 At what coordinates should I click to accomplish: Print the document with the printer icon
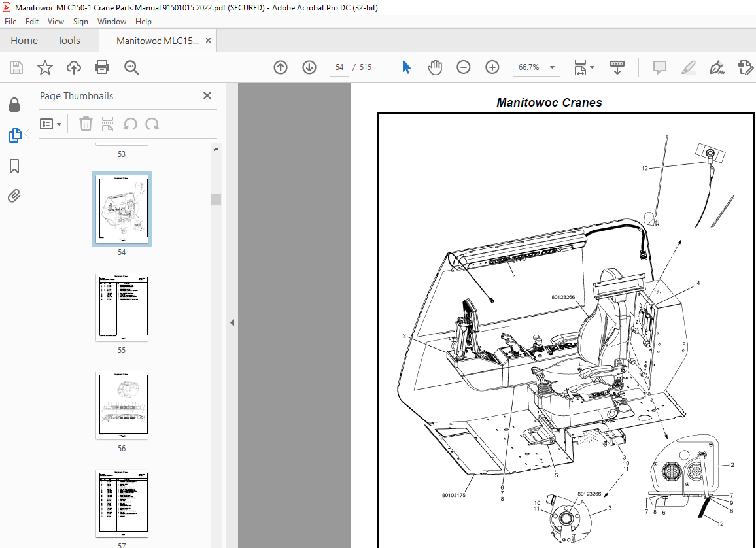coord(102,67)
